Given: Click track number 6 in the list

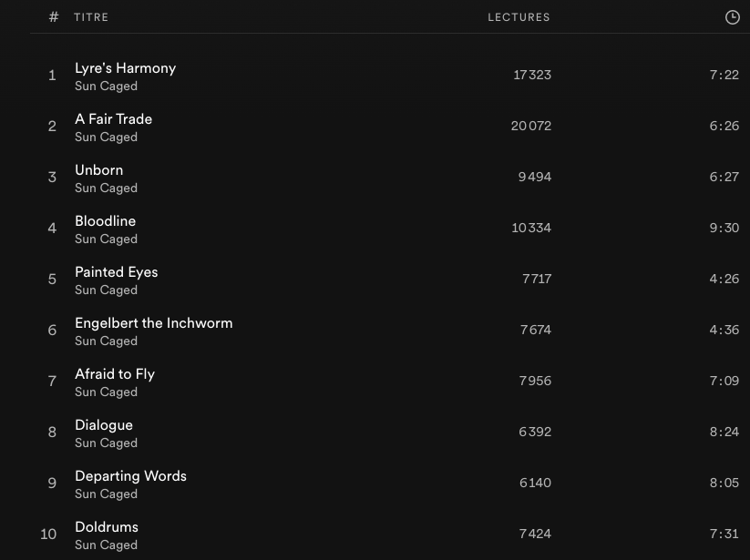Looking at the screenshot, I should (x=52, y=331).
